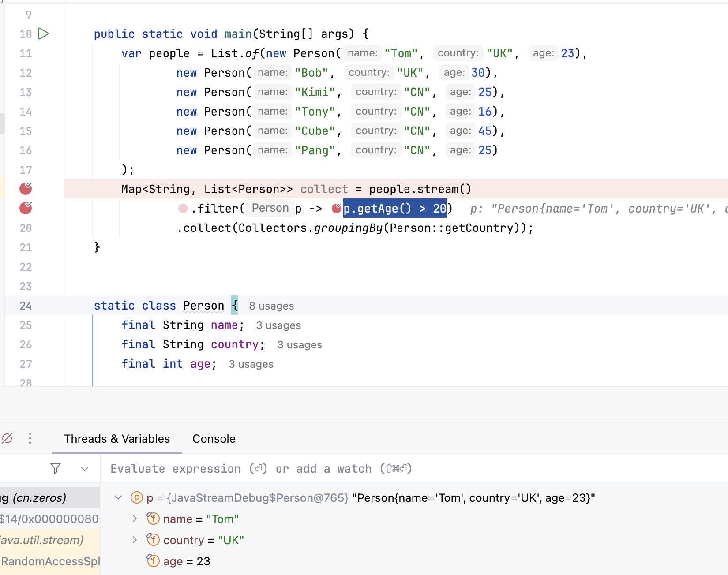This screenshot has height=575, width=728.
Task: Collapse the p variable tree node
Action: (x=118, y=498)
